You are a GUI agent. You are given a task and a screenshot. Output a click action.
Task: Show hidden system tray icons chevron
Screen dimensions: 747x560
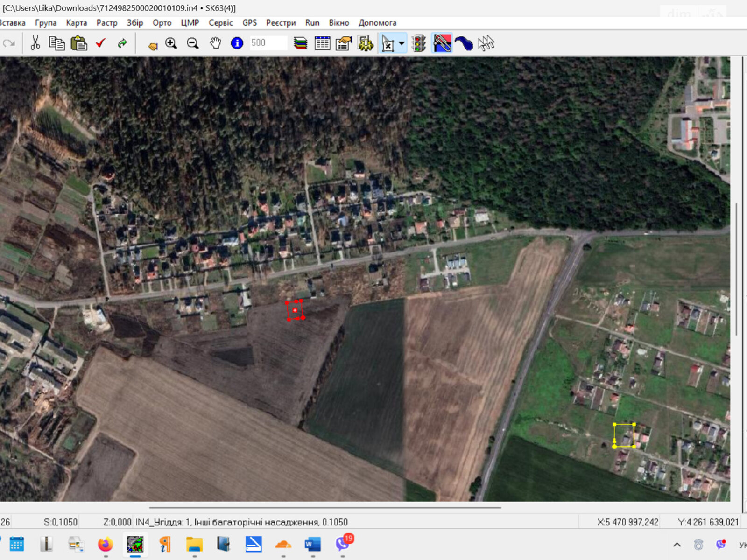click(x=677, y=545)
